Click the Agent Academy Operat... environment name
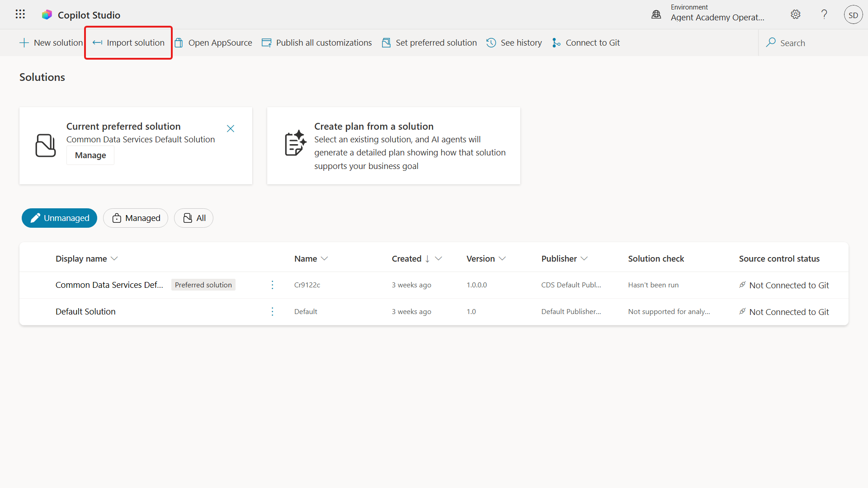Image resolution: width=868 pixels, height=488 pixels. click(717, 17)
